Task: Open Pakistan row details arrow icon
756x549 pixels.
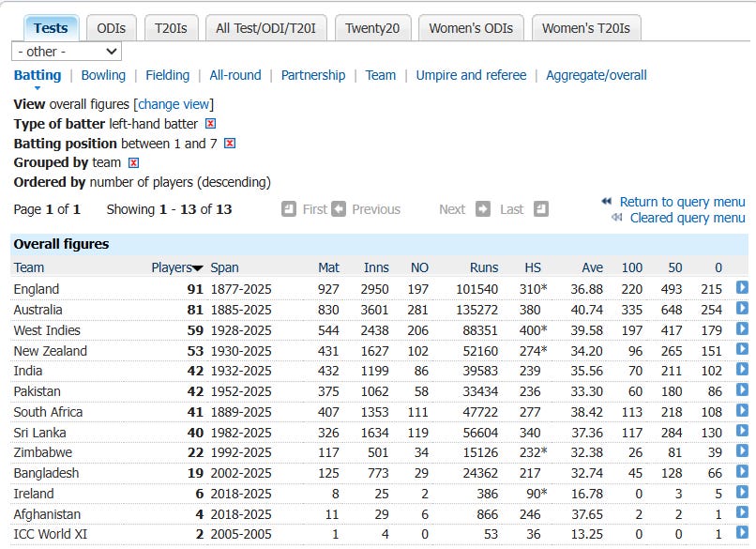Action: 742,389
